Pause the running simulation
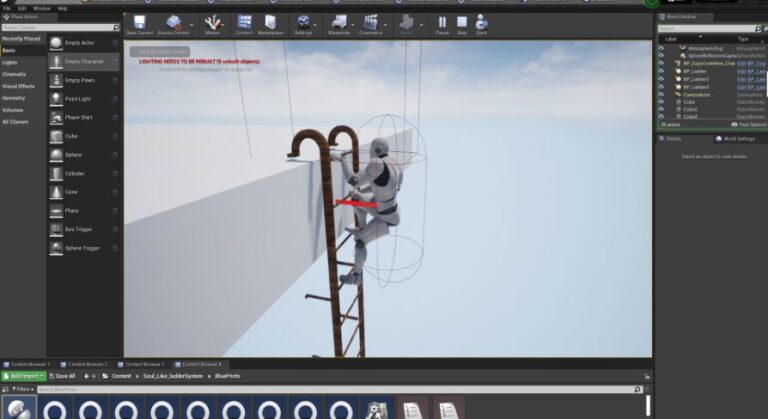The width and height of the screenshot is (768, 419). [442, 25]
